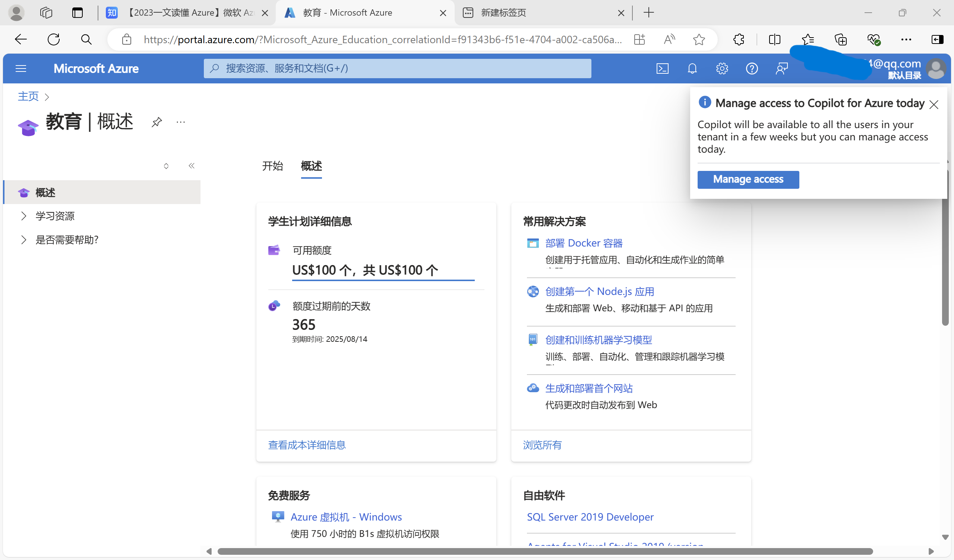
Task: Go back with the browser back arrow
Action: click(21, 39)
